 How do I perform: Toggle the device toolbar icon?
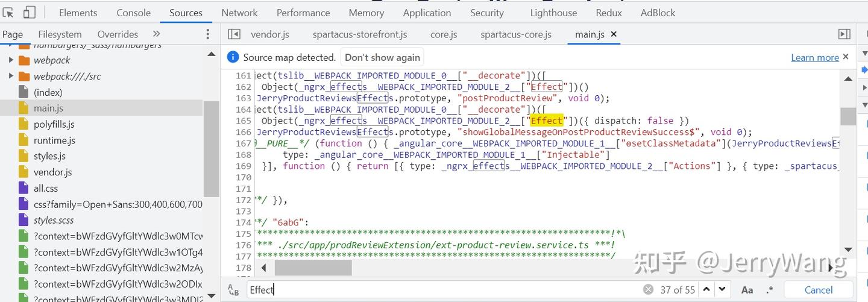pos(30,13)
